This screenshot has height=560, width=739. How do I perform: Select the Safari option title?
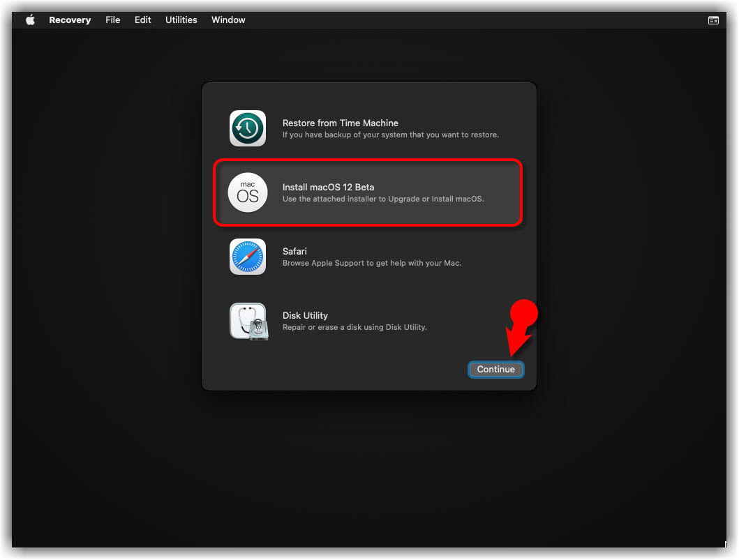[x=294, y=251]
